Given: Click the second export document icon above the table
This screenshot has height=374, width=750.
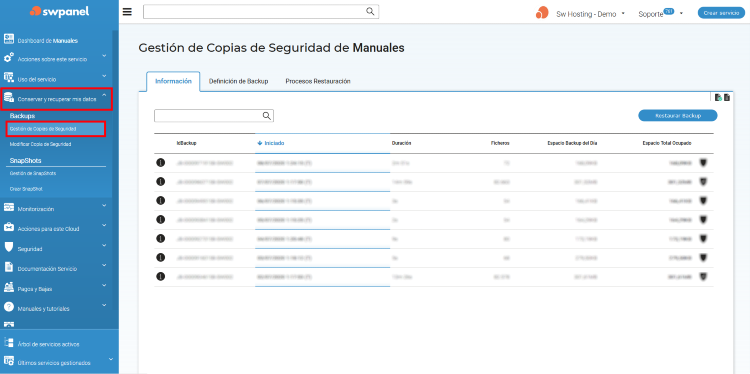Looking at the screenshot, I should pos(727,98).
